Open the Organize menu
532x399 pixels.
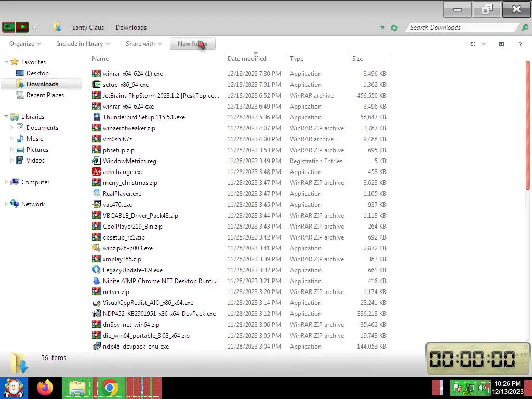25,44
